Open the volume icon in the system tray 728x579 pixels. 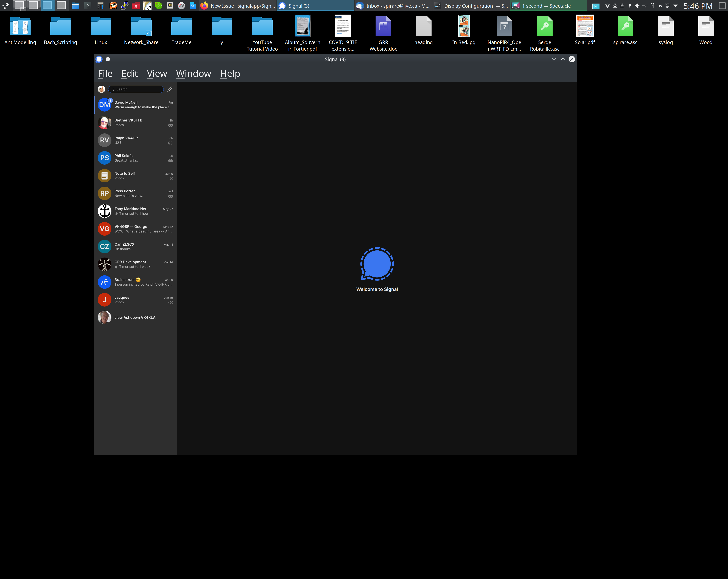coord(637,6)
